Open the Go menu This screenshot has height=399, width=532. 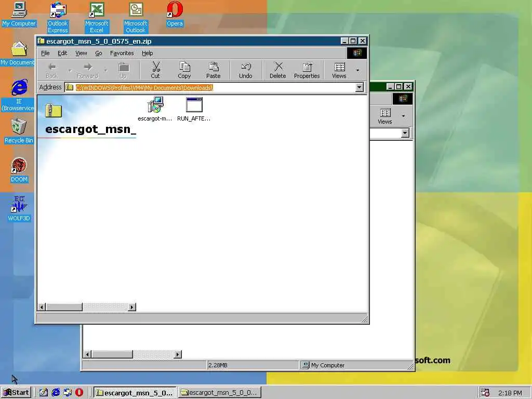click(x=98, y=53)
